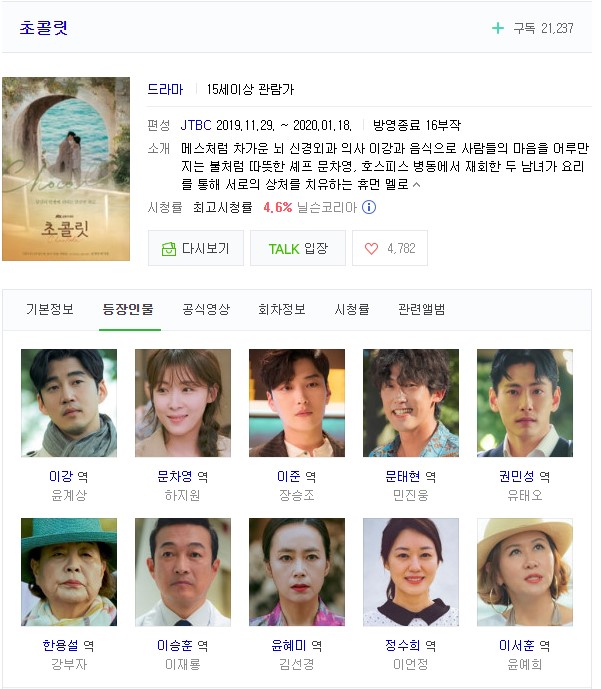This screenshot has width=601, height=689.
Task: Open 이강 역 character photo
Action: (69, 403)
